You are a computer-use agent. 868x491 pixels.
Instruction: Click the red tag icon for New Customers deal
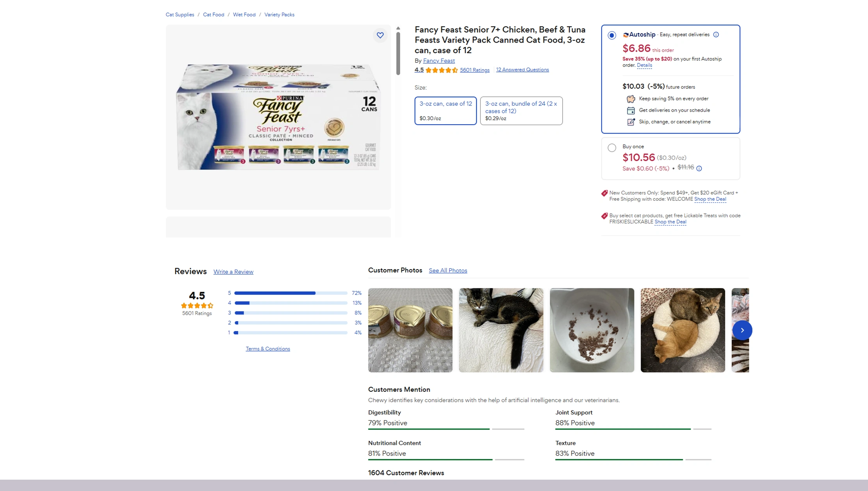point(604,193)
